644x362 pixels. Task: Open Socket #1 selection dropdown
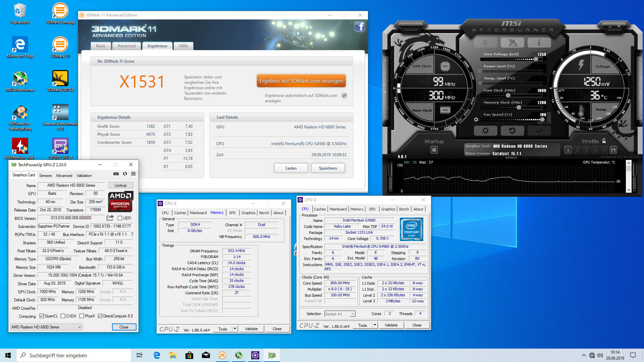(340, 314)
